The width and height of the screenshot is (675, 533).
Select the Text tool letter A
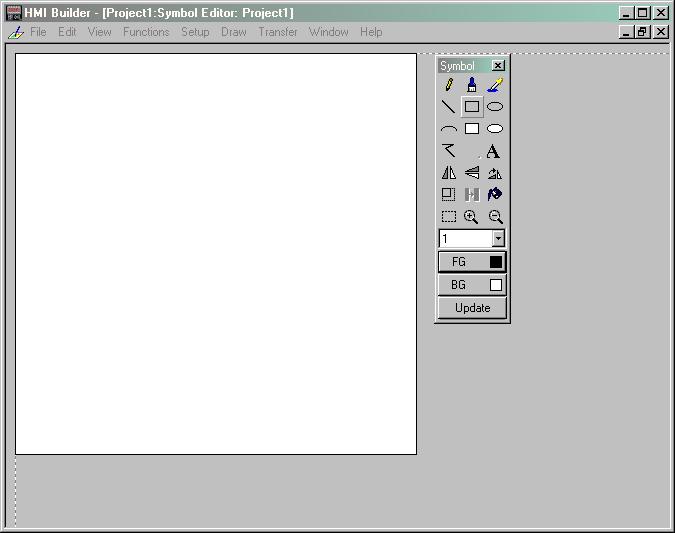[x=493, y=152]
